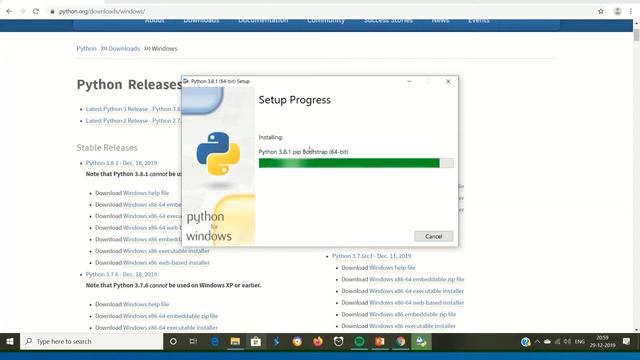
Task: Click the Downloads breadcrumb link
Action: point(124,49)
